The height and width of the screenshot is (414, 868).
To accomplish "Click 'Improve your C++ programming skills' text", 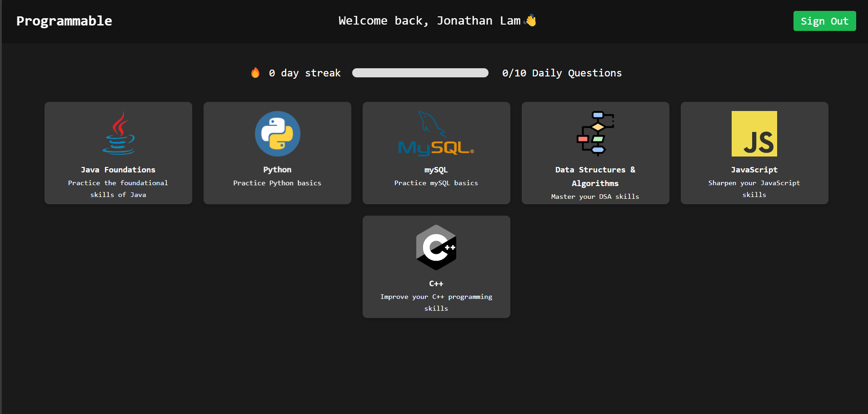I will click(436, 303).
